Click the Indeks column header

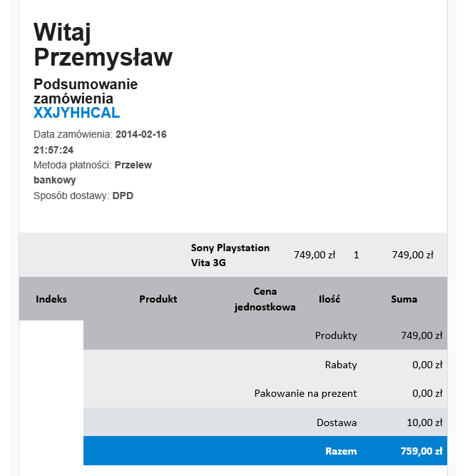coord(51,299)
